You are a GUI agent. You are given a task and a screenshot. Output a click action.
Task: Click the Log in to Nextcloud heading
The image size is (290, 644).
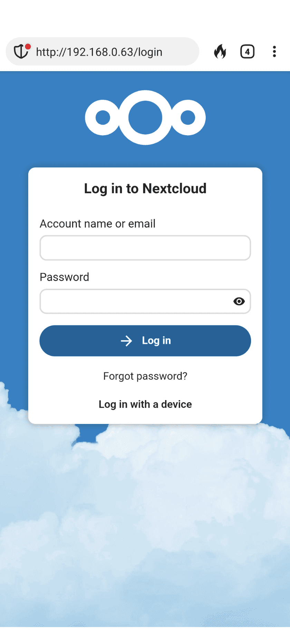[x=145, y=189]
